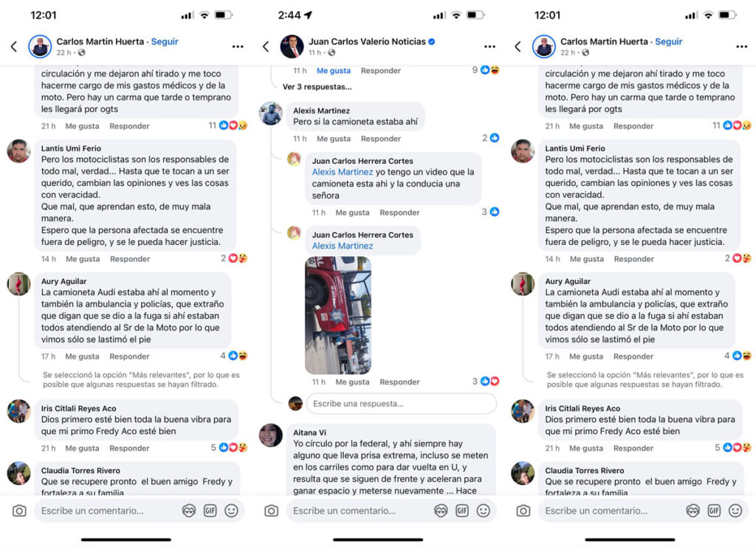Tap the back arrow beside Juan Carlos Valerio Noticias
The image size is (756, 546).
coord(266,46)
